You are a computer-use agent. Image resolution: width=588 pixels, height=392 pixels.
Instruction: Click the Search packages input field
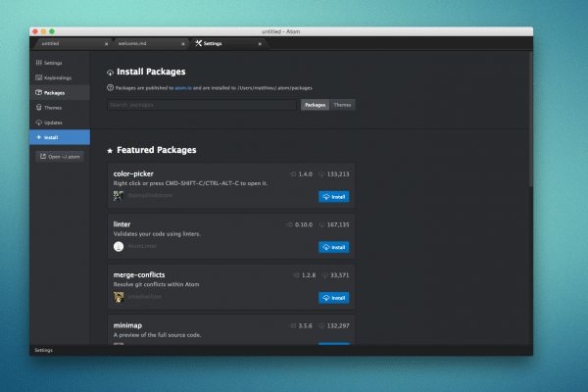(x=201, y=104)
